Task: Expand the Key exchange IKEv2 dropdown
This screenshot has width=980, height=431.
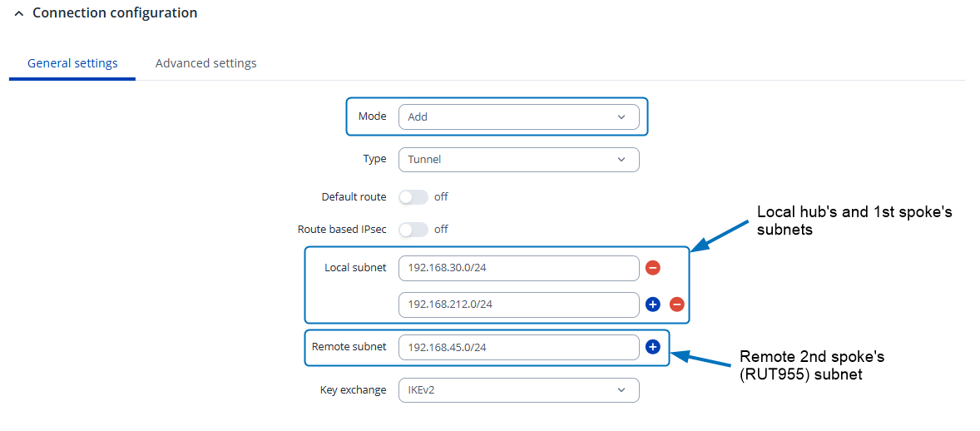Action: click(518, 390)
